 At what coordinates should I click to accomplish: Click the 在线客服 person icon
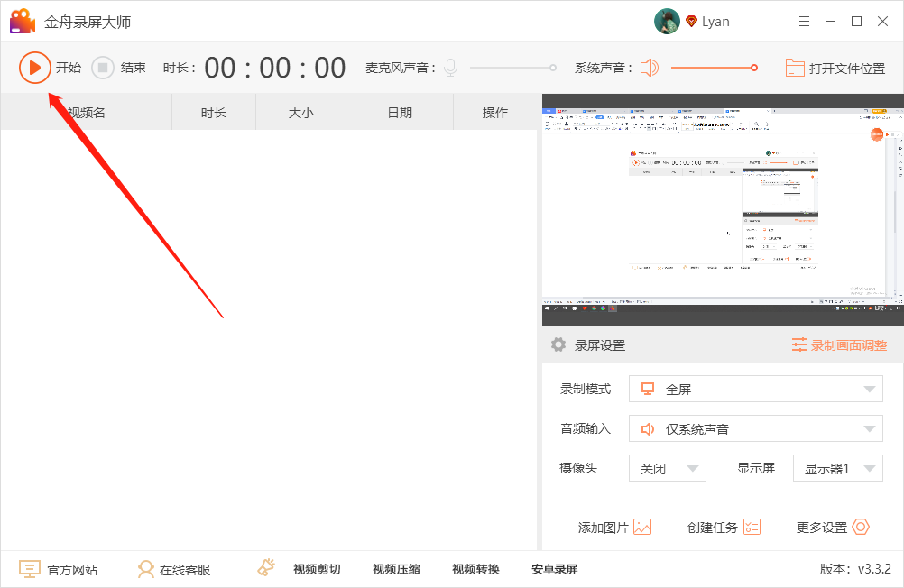click(146, 569)
